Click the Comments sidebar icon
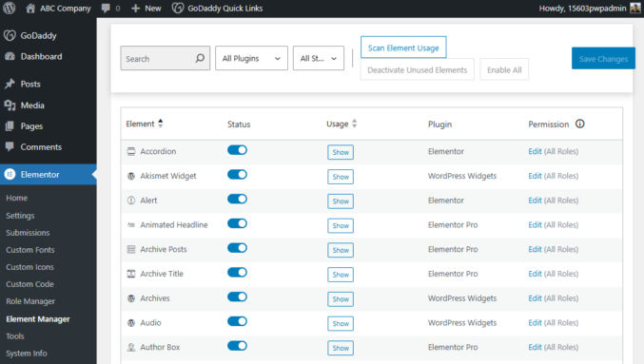 pyautogui.click(x=10, y=146)
